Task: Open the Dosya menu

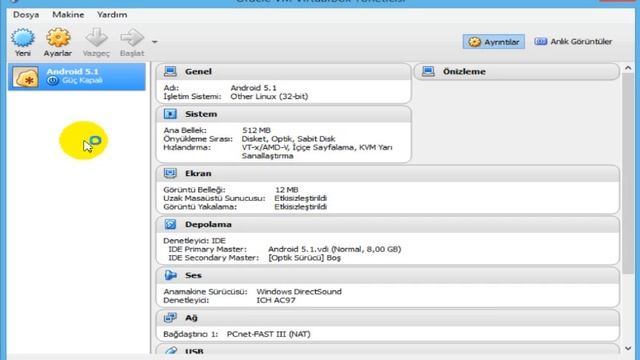Action: point(26,15)
